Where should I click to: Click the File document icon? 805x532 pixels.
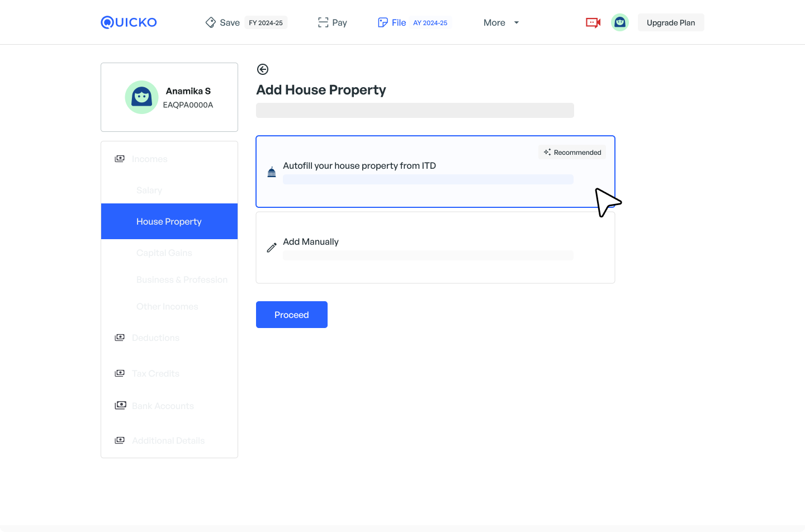tap(383, 22)
